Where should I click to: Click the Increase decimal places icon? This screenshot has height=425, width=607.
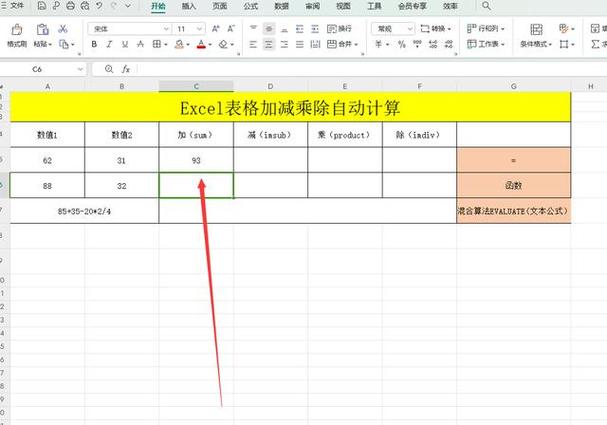433,44
